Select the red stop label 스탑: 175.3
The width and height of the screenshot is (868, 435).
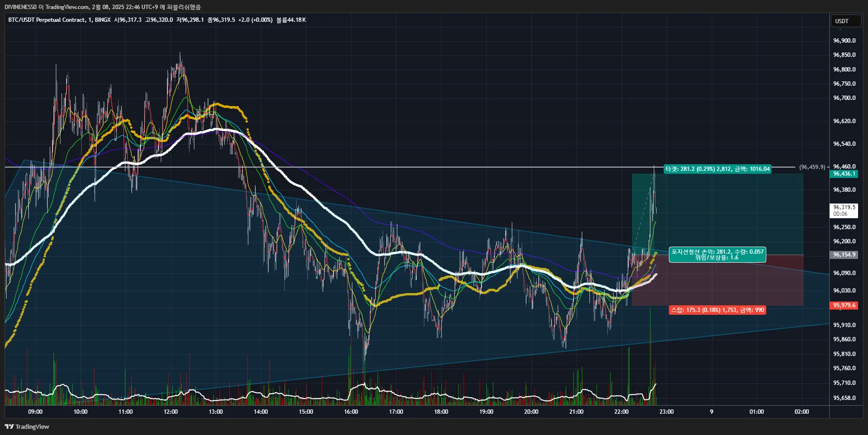718,310
